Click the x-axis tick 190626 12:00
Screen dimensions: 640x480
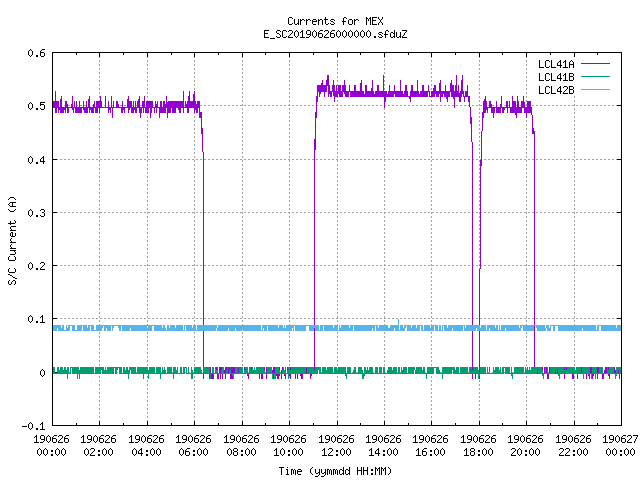coord(336,446)
